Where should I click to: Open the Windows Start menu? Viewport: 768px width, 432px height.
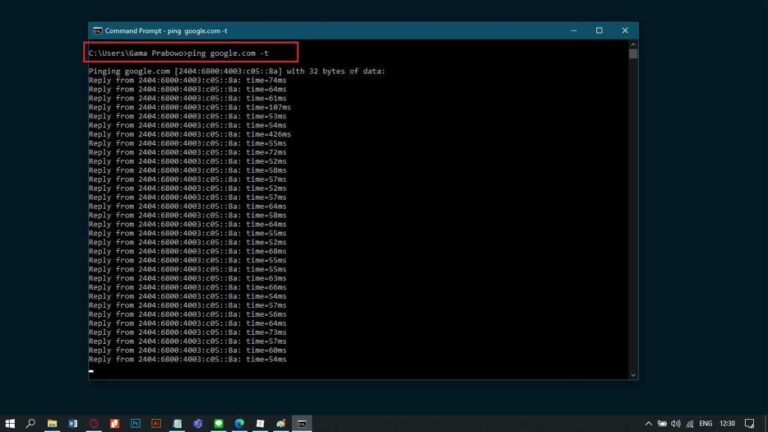[10, 423]
